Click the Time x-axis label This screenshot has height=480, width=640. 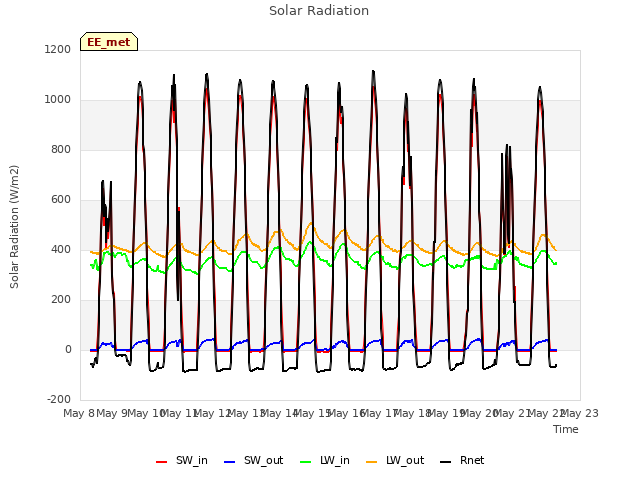(x=566, y=429)
